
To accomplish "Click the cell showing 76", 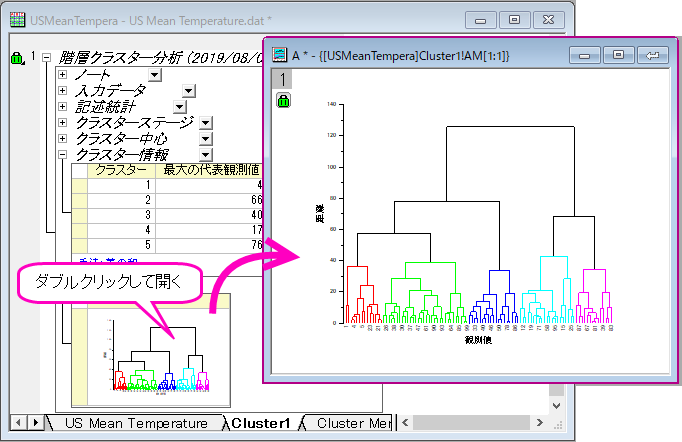I will coord(210,245).
